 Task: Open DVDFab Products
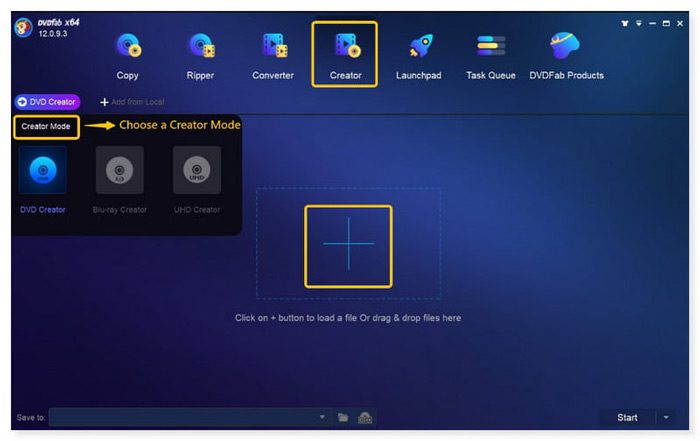point(566,55)
